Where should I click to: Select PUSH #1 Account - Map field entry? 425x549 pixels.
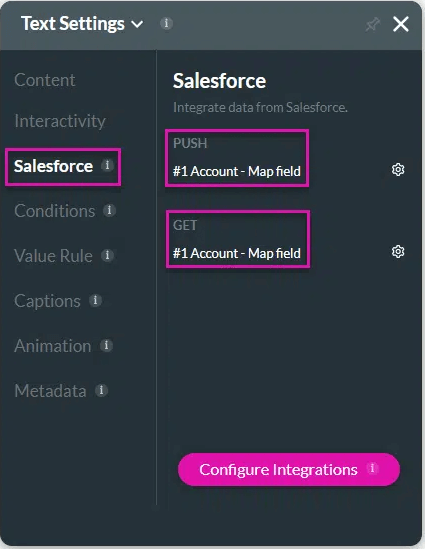[x=237, y=158]
